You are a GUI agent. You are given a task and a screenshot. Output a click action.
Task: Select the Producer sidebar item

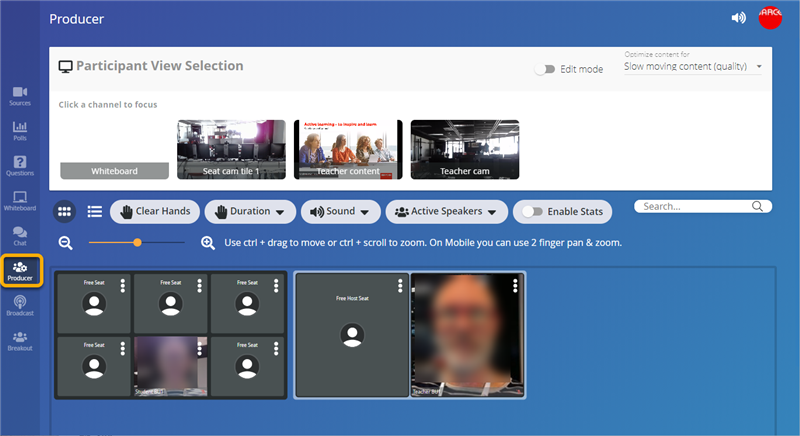[x=20, y=271]
